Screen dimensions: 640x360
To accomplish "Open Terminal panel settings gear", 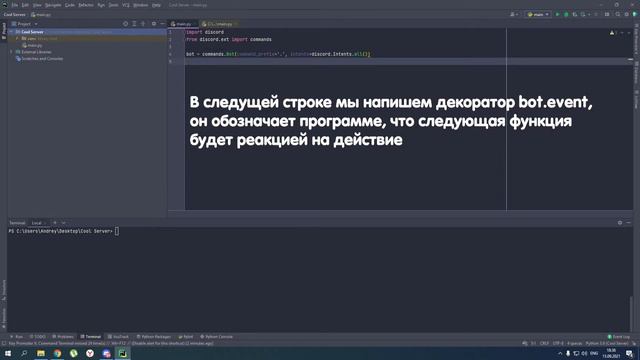I will (x=620, y=223).
